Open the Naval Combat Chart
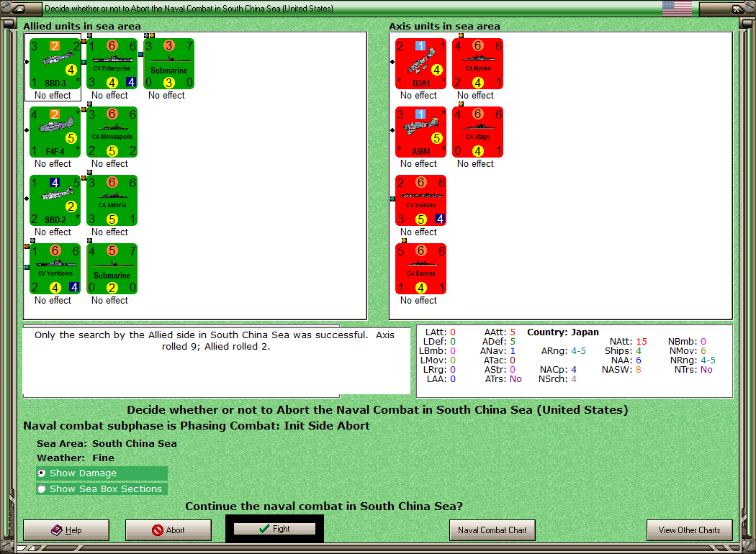 [492, 530]
